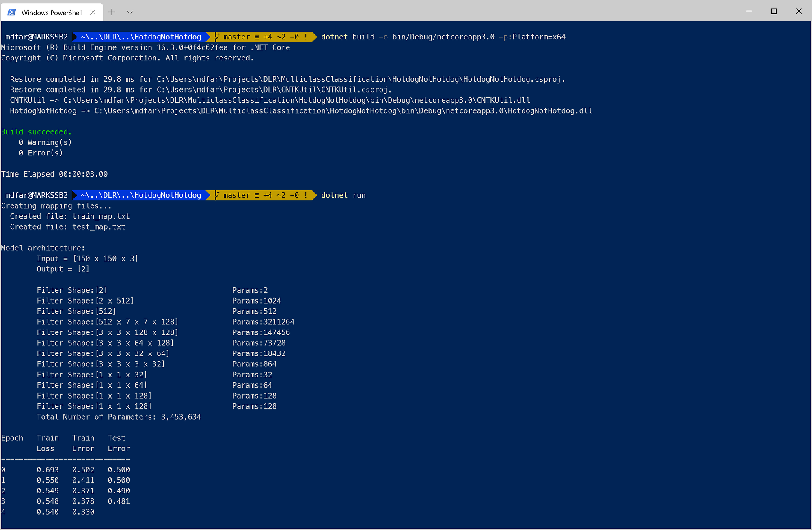812x530 pixels.
Task: Click the PowerShell icon in the tab
Action: click(12, 12)
